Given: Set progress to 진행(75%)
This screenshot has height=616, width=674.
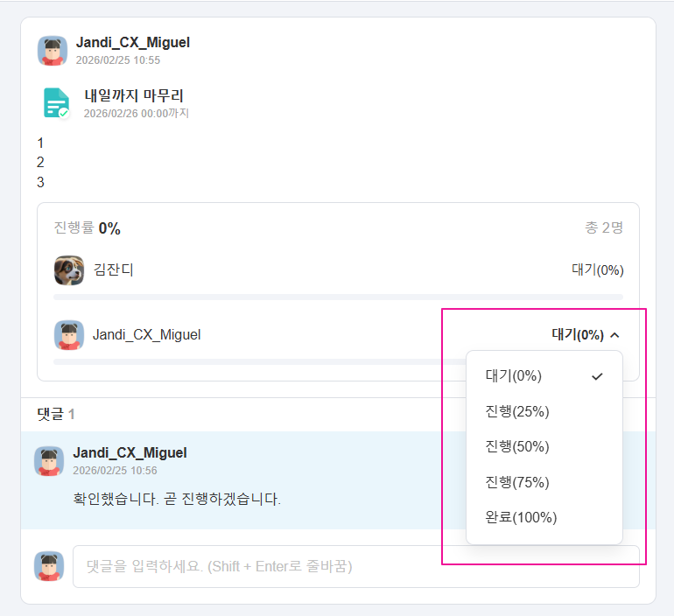Looking at the screenshot, I should [x=517, y=482].
